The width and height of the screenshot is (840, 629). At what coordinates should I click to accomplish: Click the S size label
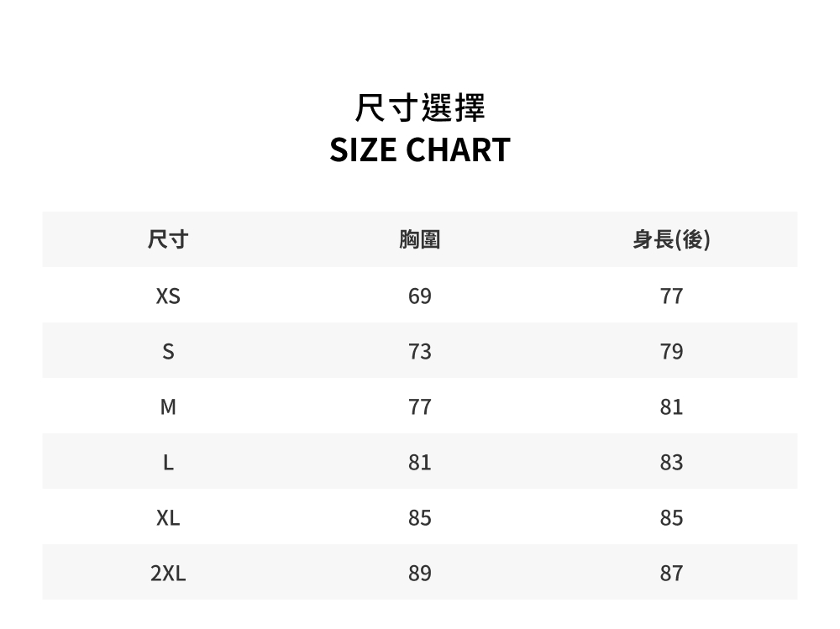(168, 352)
